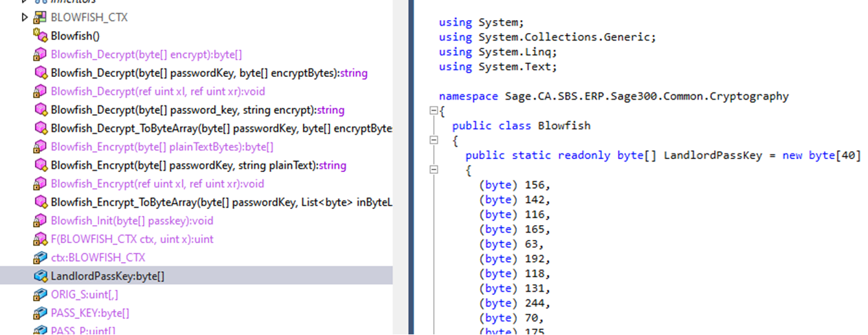Image resolution: width=868 pixels, height=335 pixels.
Task: Click icon next to F(BLOWFISH_CTX ctx, uint x)
Action: tap(40, 239)
